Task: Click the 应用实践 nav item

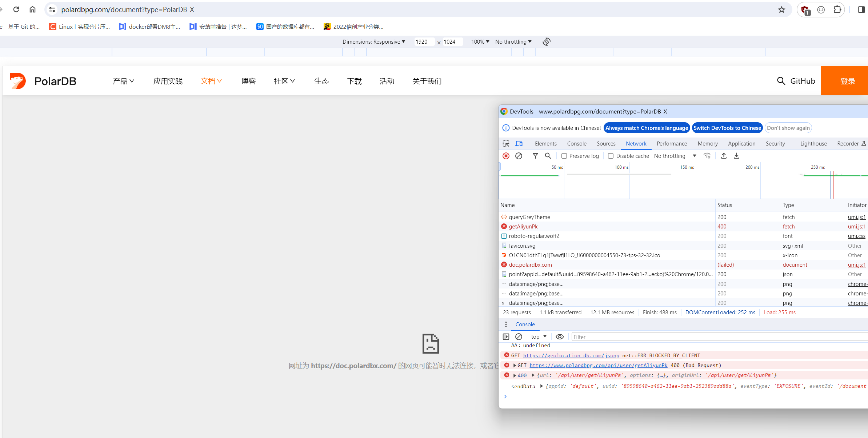Action: [168, 81]
